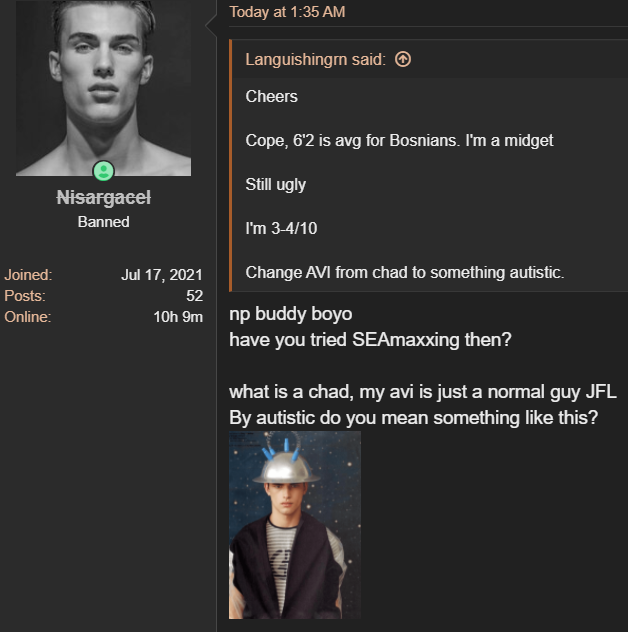Click the Posts: label
This screenshot has height=632, width=628.
(x=25, y=296)
